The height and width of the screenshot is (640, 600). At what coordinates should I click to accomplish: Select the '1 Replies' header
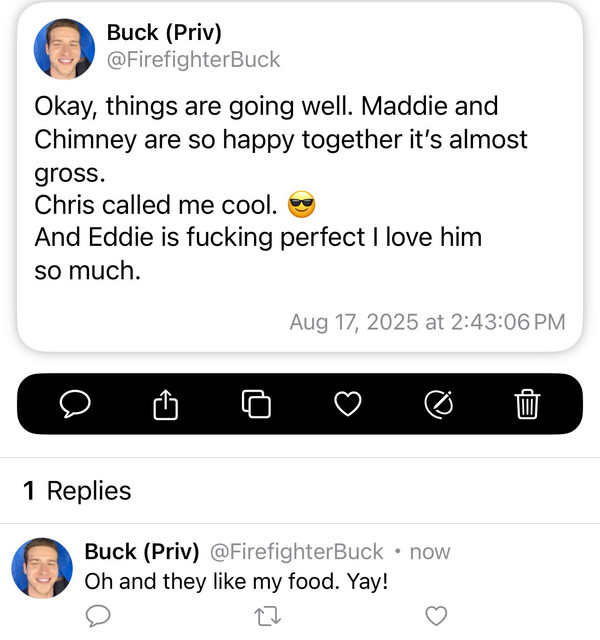[x=77, y=490]
